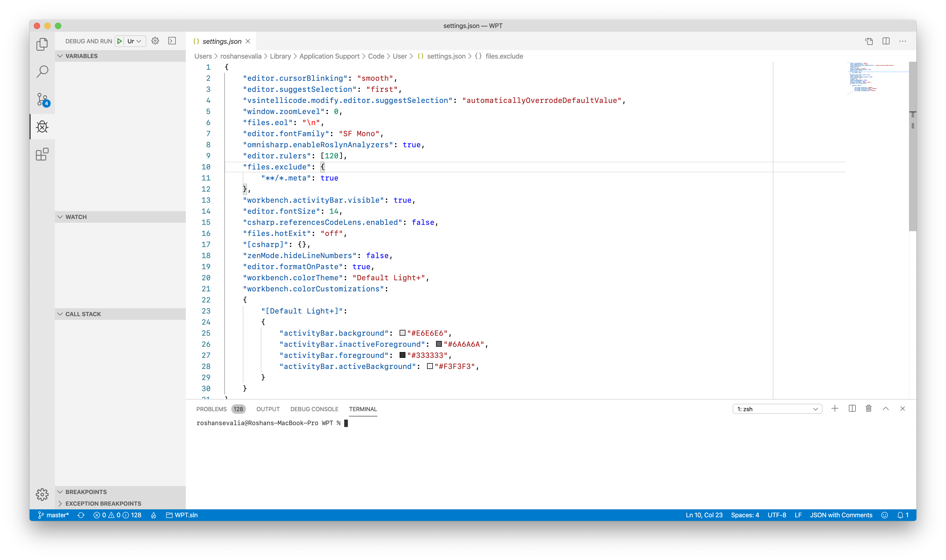Switch to the PROBLEMS tab

pyautogui.click(x=211, y=409)
